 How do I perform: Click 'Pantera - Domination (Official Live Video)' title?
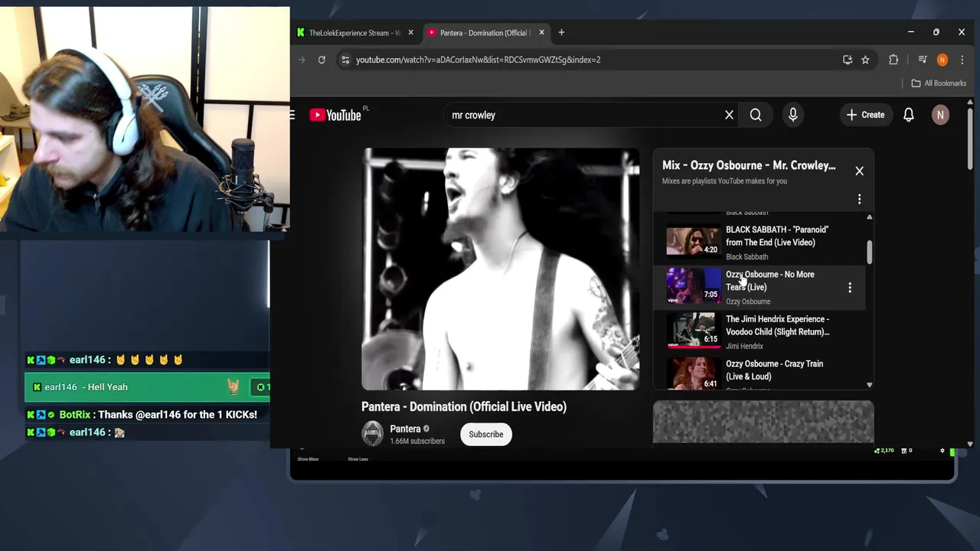[464, 406]
